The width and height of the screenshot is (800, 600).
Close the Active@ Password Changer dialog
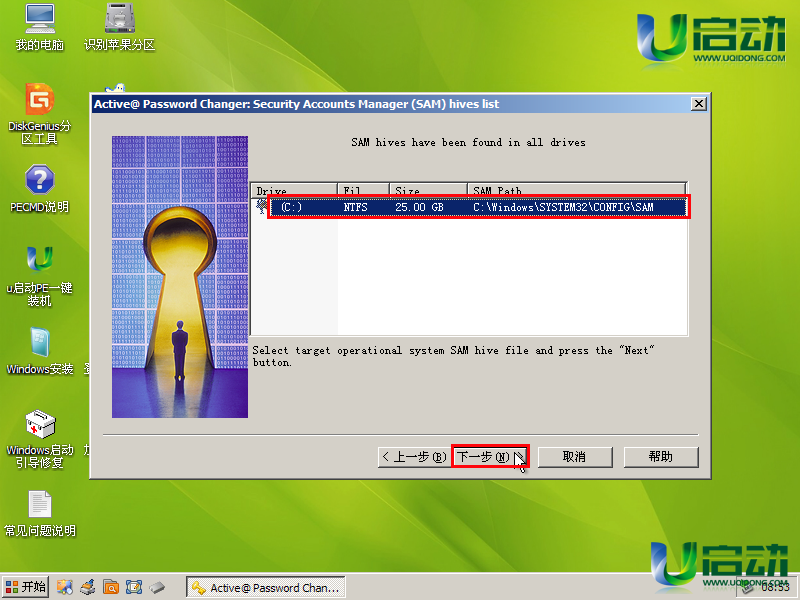698,104
